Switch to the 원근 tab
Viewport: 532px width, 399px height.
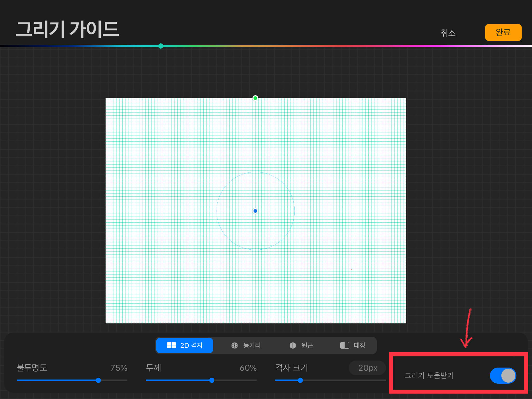click(307, 345)
